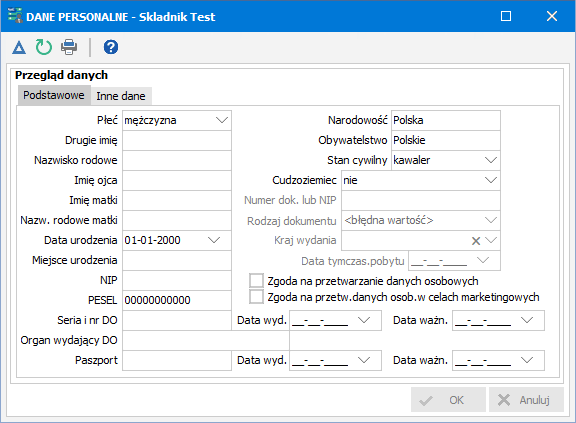Image resolution: width=576 pixels, height=423 pixels.
Task: Open Data wyd. picker for Paszport
Action: click(x=364, y=360)
